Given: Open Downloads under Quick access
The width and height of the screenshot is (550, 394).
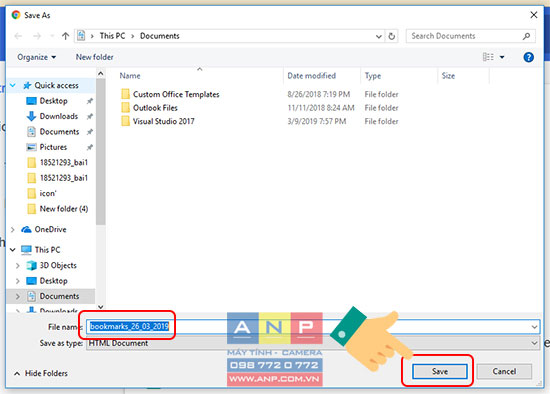Looking at the screenshot, I should click(x=59, y=116).
